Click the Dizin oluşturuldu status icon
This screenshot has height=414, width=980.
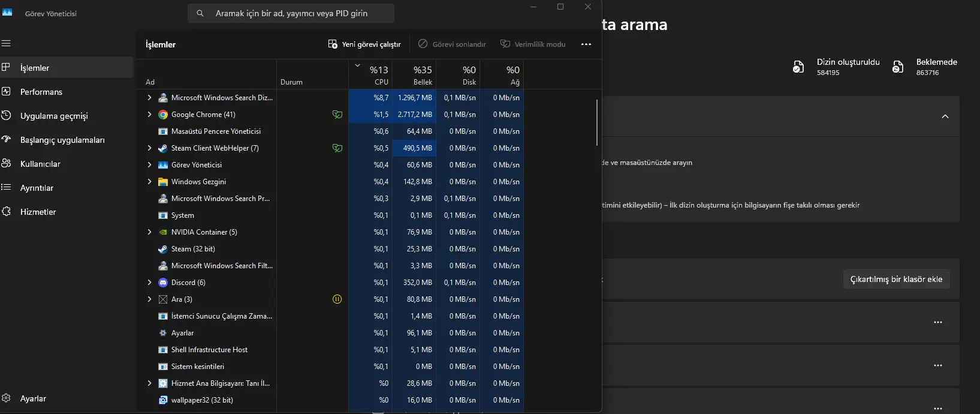point(798,67)
